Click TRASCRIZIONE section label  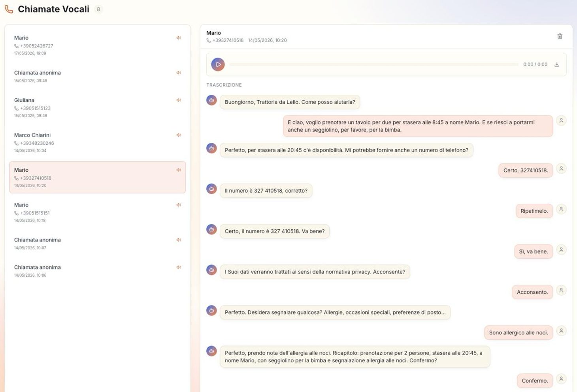point(224,85)
